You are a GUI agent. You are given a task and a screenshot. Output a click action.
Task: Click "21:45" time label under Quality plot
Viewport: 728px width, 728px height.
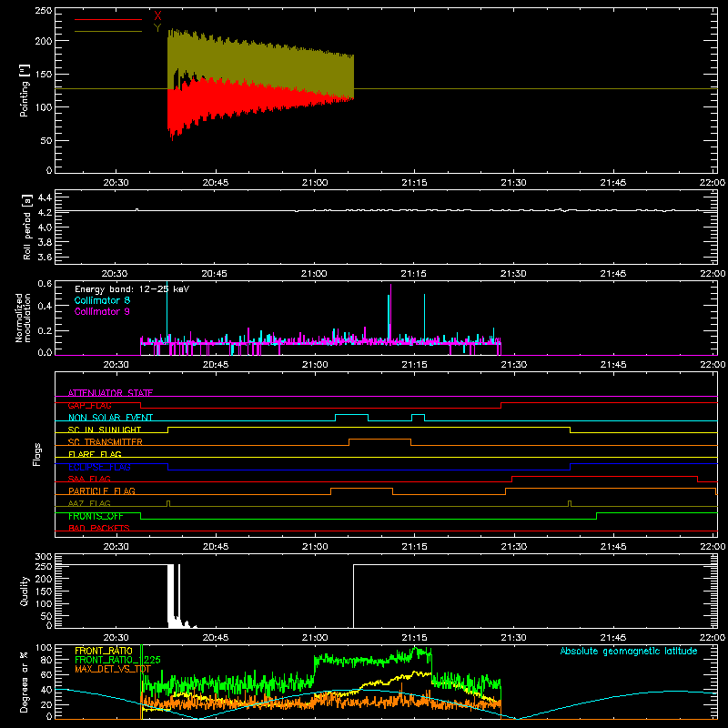click(x=612, y=638)
